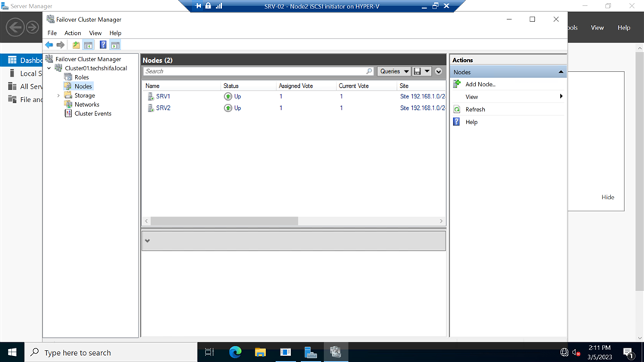Viewport: 644px width, 362px height.
Task: Open the View menu in Failover Cluster Manager
Action: click(x=95, y=33)
